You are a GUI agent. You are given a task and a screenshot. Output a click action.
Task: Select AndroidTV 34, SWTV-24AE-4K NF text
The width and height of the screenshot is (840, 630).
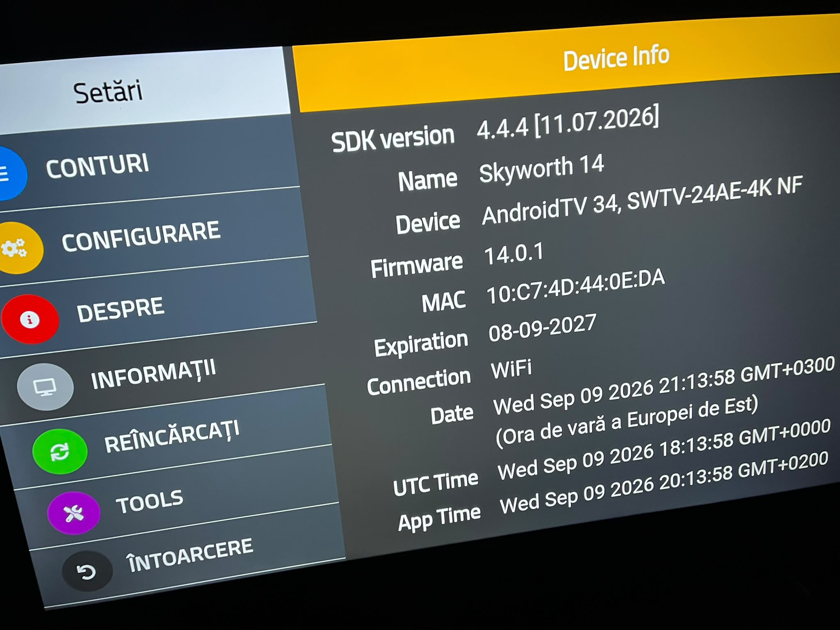click(x=642, y=201)
